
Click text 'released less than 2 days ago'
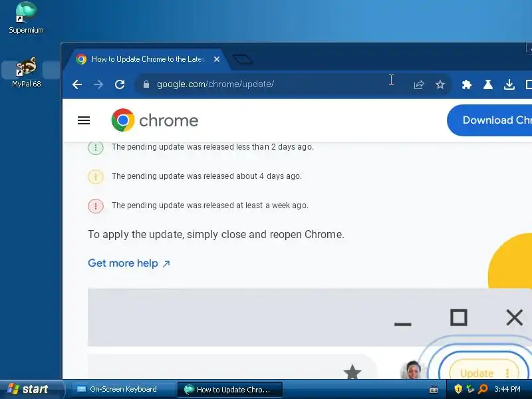[x=257, y=147]
